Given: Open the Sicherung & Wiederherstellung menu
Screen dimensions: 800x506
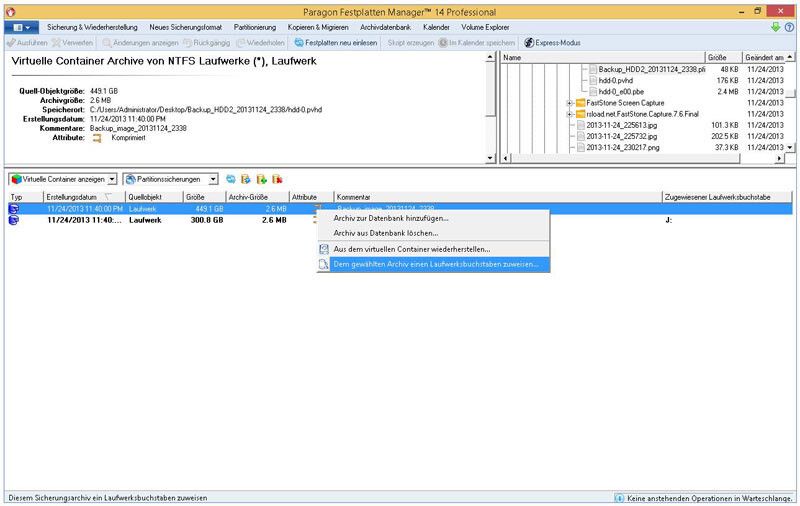Looking at the screenshot, I should click(92, 27).
